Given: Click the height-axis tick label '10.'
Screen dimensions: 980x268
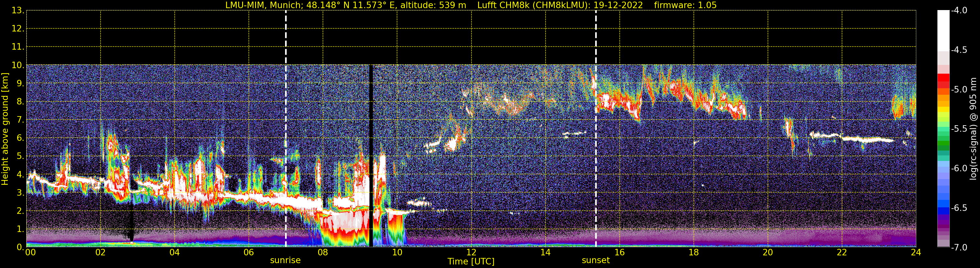Looking at the screenshot, I should 18,65.
